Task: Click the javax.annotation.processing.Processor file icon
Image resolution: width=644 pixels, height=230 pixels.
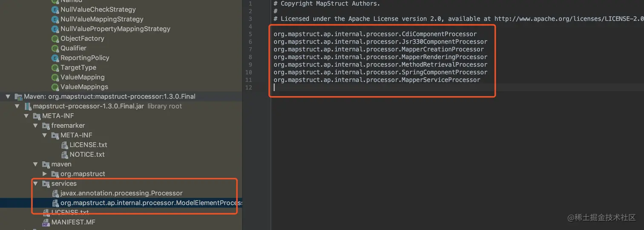Action: [x=55, y=193]
